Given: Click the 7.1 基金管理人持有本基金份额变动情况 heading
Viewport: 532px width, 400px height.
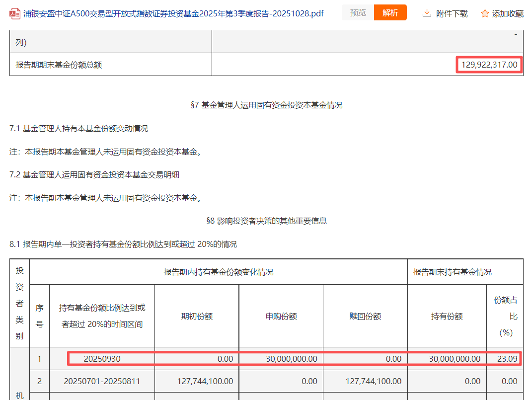Looking at the screenshot, I should [x=78, y=129].
